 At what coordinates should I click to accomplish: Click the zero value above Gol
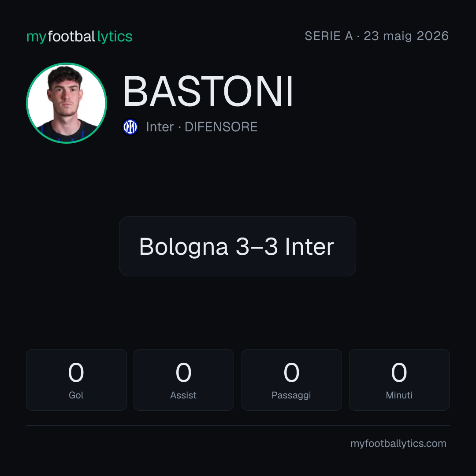click(x=76, y=372)
